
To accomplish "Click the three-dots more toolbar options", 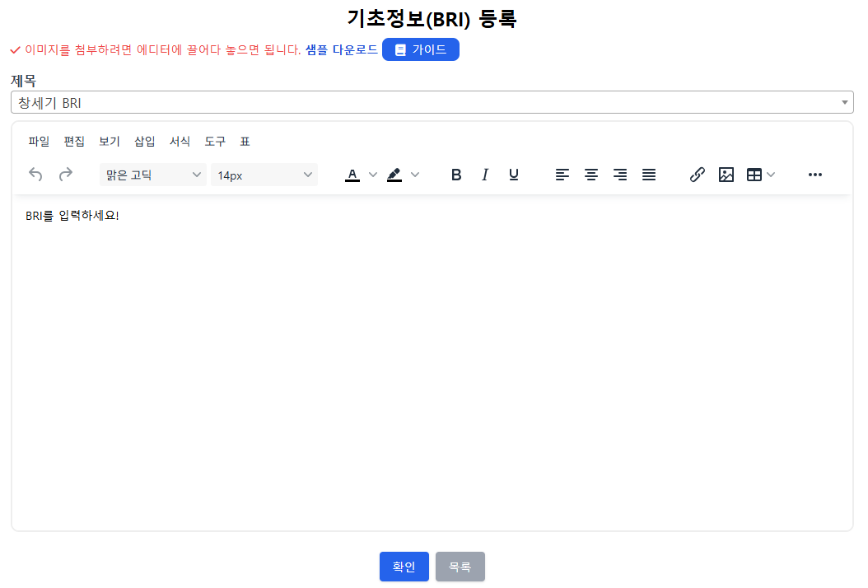I will 815,175.
